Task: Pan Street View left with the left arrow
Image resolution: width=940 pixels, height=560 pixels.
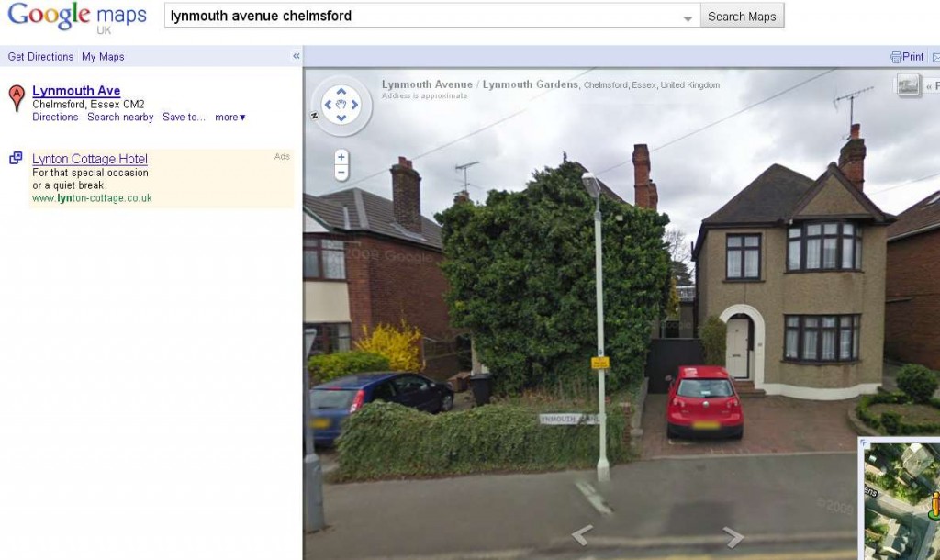Action: 328,105
